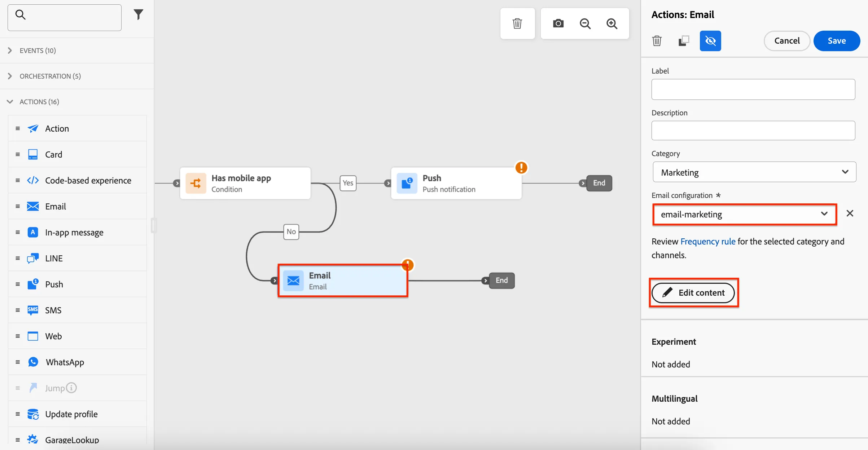Select the Action item in palette

point(77,128)
